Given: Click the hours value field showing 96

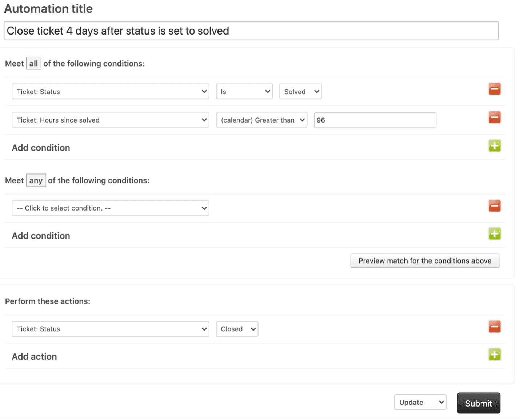Looking at the screenshot, I should (375, 120).
